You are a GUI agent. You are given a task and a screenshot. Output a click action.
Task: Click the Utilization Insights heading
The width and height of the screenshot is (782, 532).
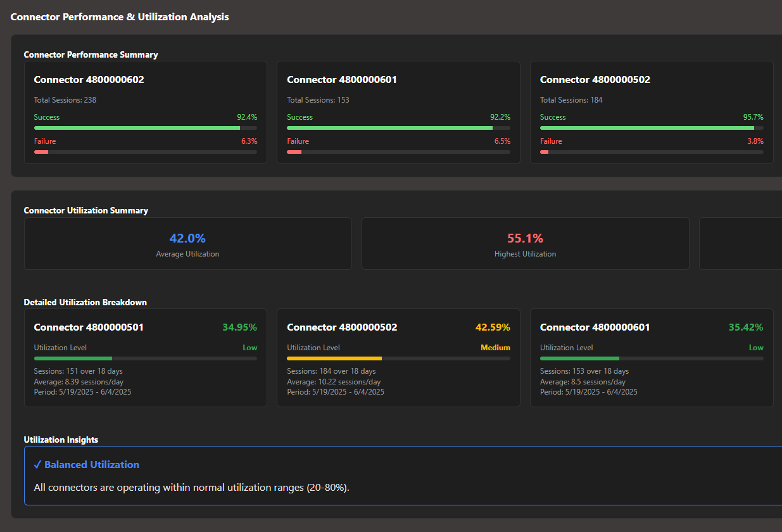61,439
